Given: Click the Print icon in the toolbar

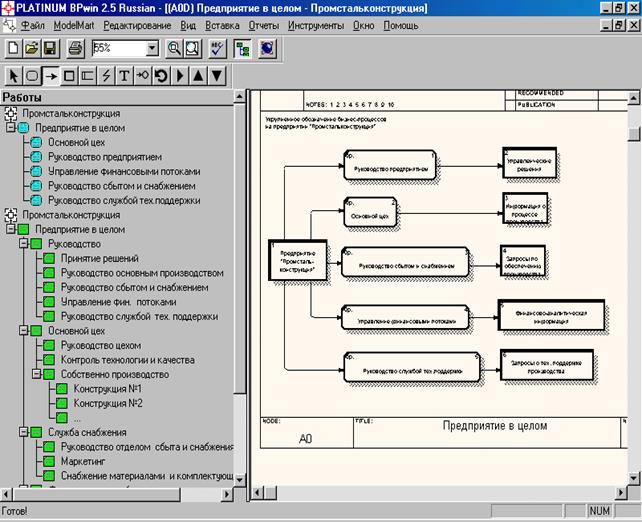Looking at the screenshot, I should click(x=75, y=48).
